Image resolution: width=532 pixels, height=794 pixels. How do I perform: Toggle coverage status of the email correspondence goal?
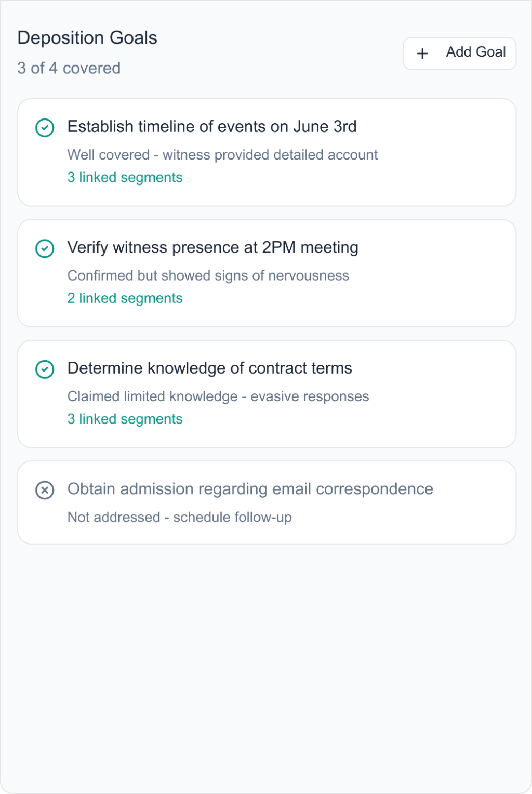pyautogui.click(x=45, y=489)
